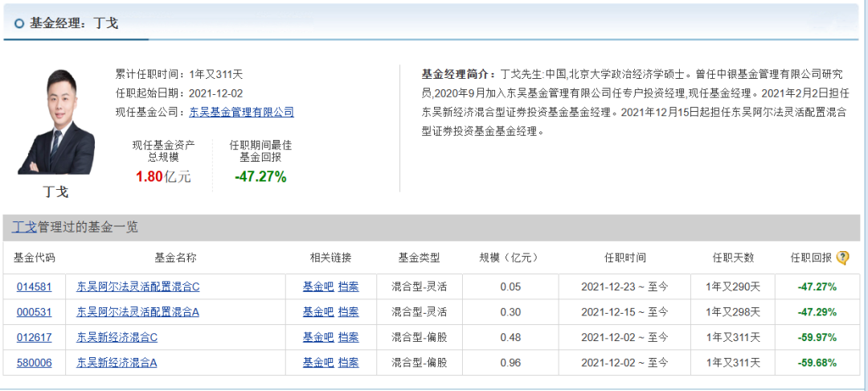The width and height of the screenshot is (868, 391).
Task: Open 基金吧 for fund 014581
Action: tap(317, 286)
